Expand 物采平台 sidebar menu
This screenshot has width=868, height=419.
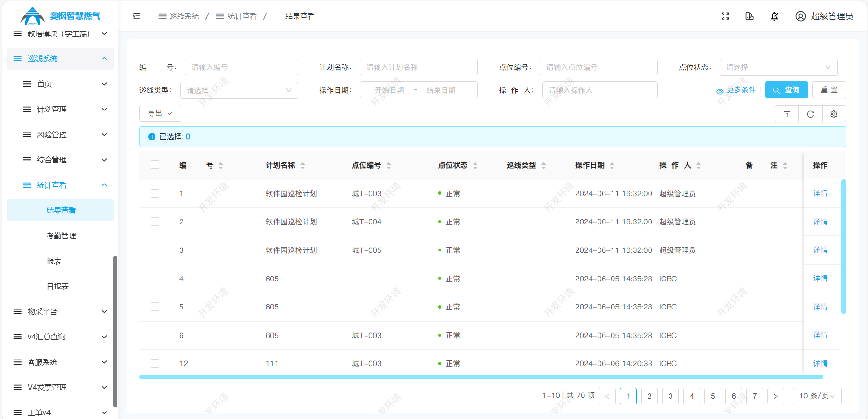pos(60,311)
